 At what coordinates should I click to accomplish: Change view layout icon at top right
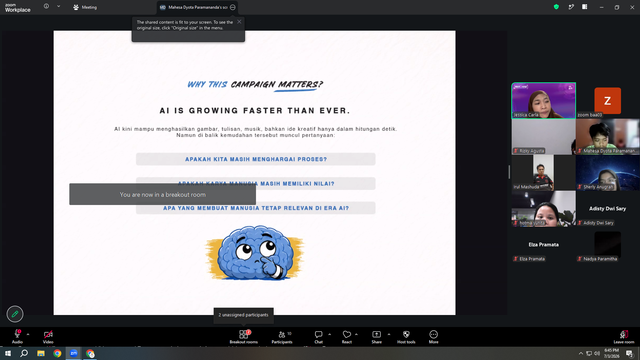tap(584, 7)
